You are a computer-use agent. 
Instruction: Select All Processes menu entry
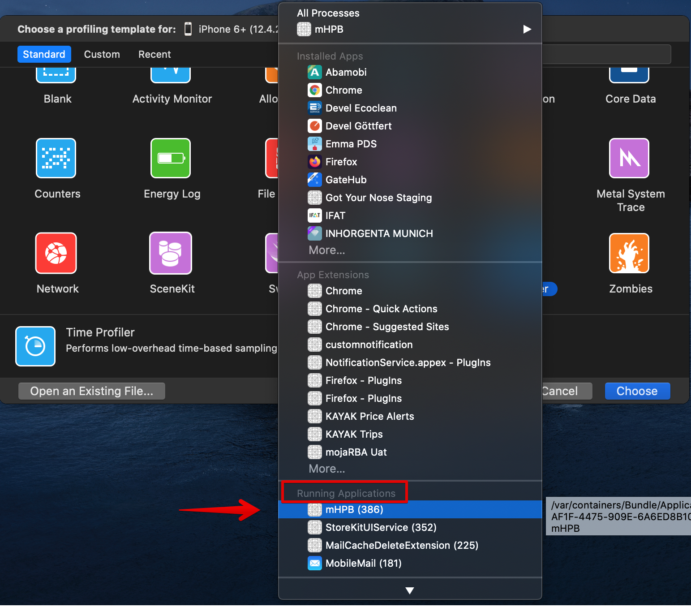(328, 13)
